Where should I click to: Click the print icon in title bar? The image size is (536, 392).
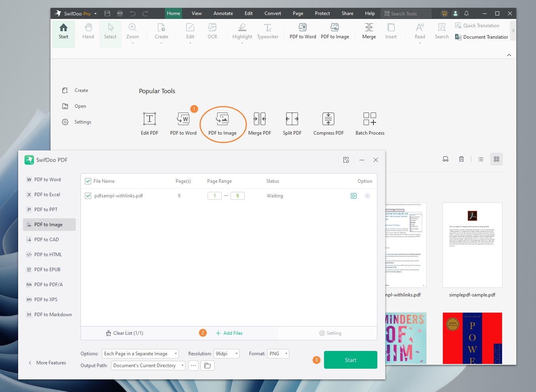coord(120,13)
